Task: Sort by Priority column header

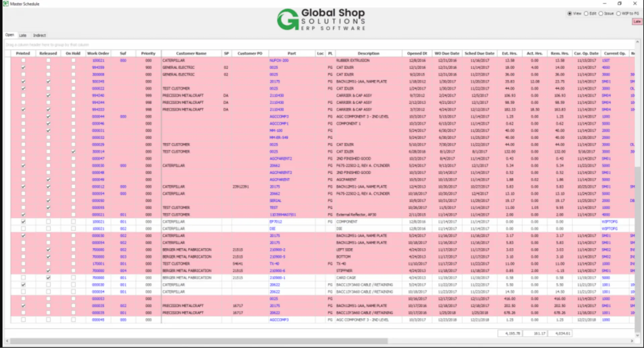Action: tap(148, 53)
